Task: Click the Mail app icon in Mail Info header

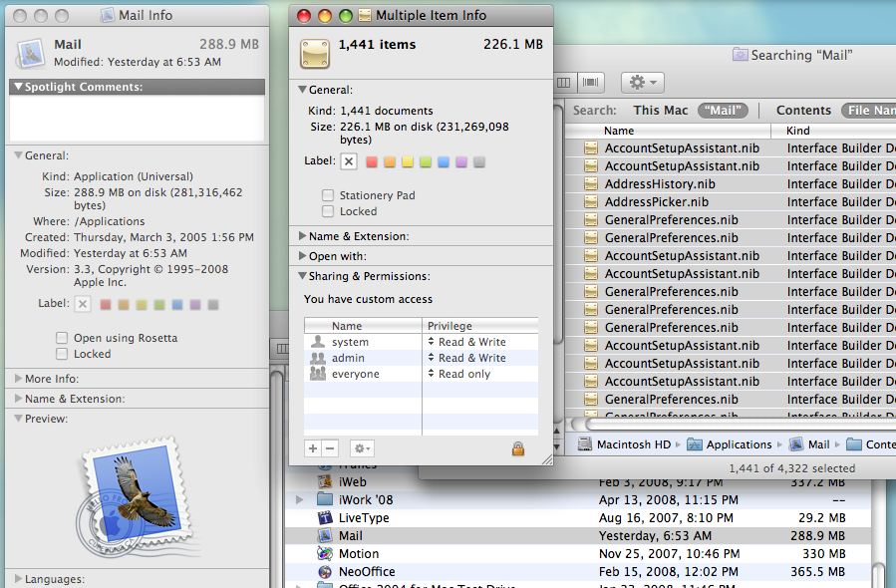Action: click(31, 53)
